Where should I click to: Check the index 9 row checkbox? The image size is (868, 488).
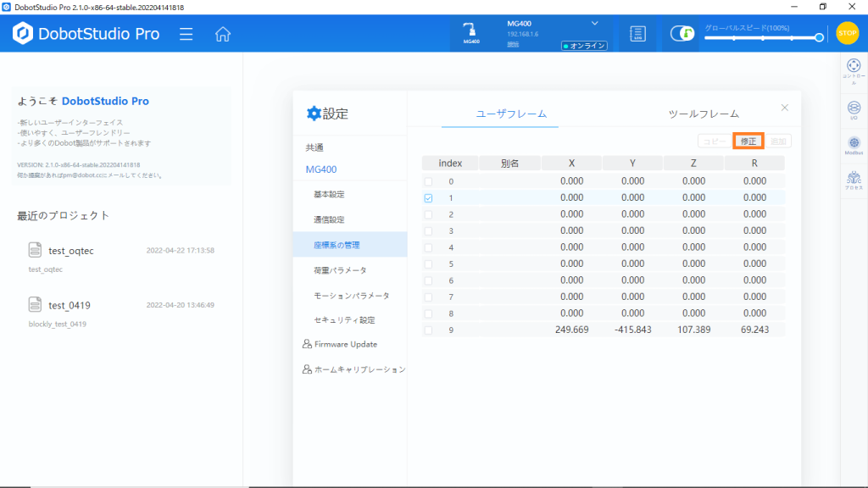(428, 330)
